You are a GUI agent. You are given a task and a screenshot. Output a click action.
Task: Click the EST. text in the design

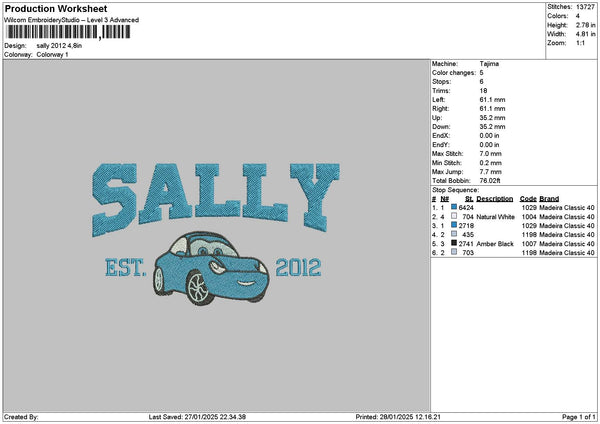[126, 267]
